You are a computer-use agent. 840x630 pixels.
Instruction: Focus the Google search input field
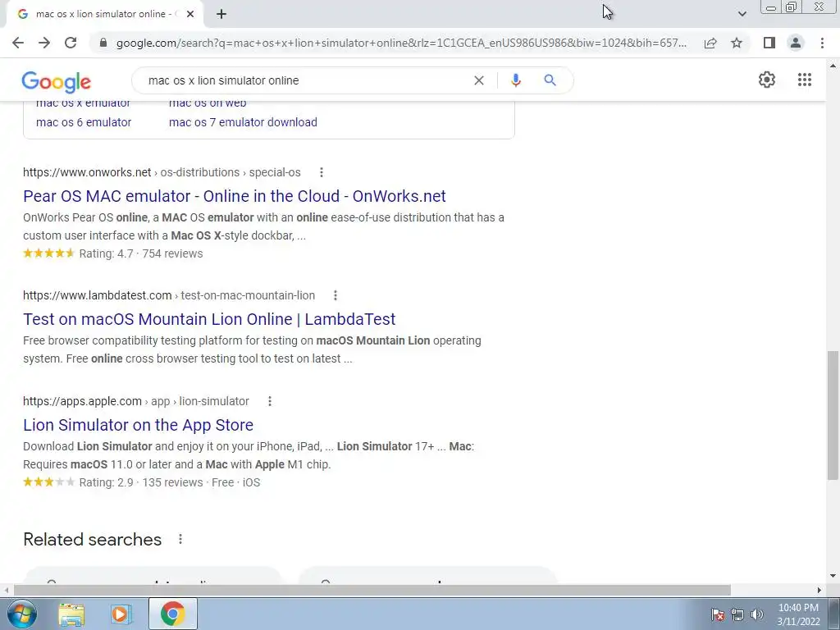(x=305, y=80)
